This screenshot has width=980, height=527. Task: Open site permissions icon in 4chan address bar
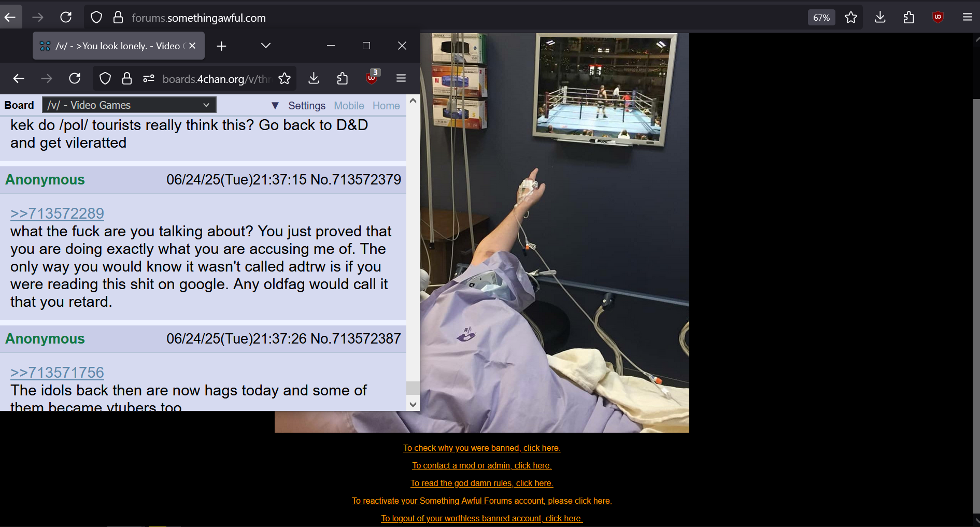[149, 78]
